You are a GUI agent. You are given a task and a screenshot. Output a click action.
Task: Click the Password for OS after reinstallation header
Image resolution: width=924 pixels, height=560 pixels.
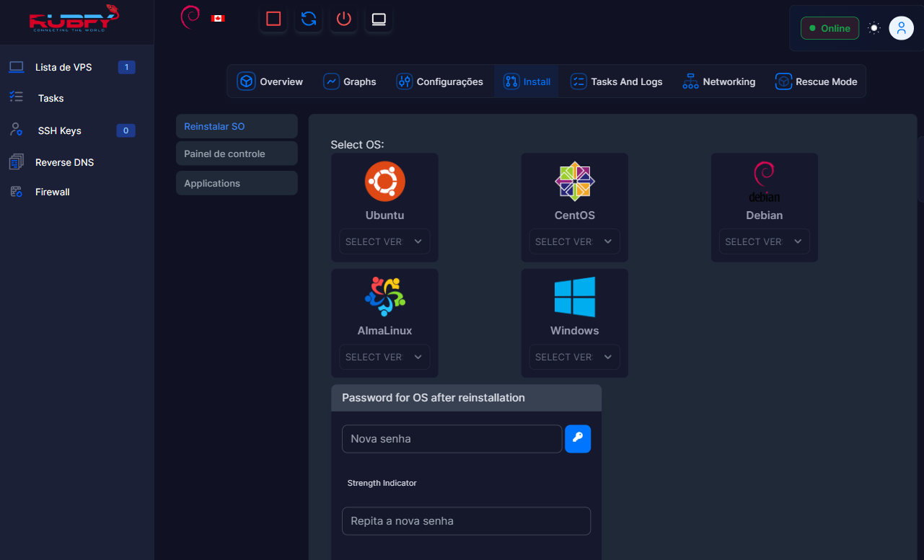pos(466,398)
